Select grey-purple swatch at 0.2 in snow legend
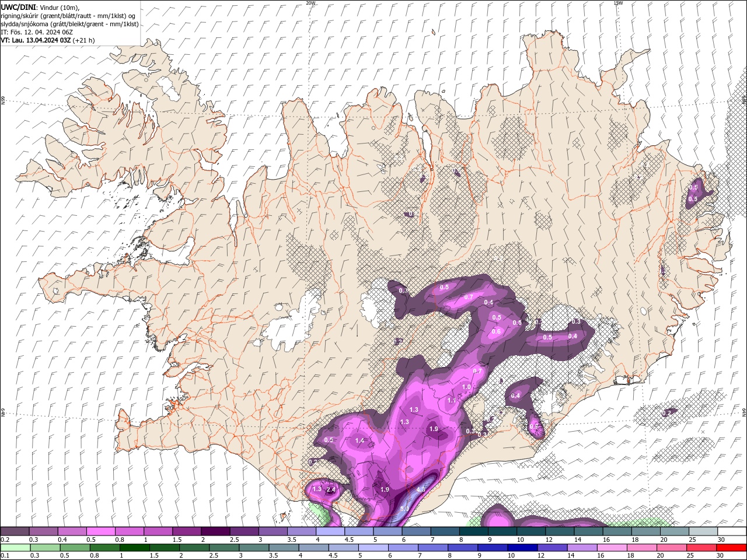 15,531
